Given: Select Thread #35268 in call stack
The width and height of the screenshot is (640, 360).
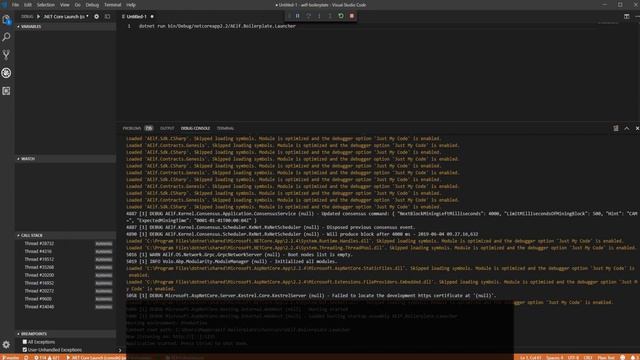Looking at the screenshot, I should (x=39, y=267).
